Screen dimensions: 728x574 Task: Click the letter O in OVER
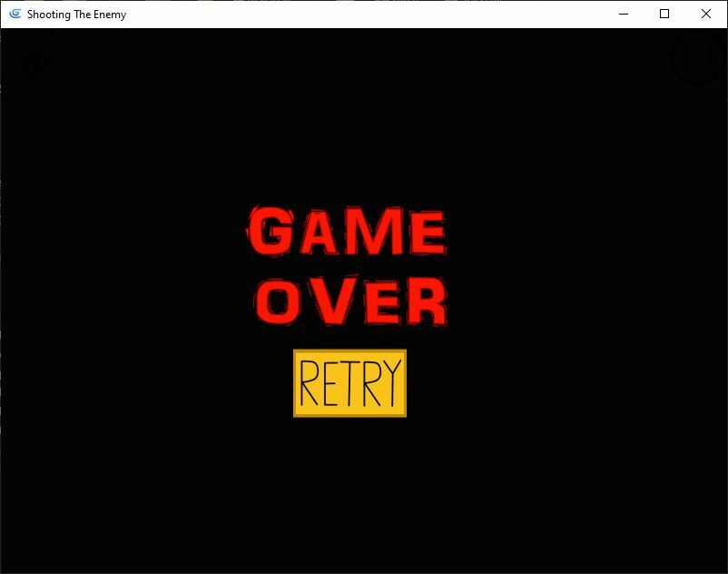(280, 302)
